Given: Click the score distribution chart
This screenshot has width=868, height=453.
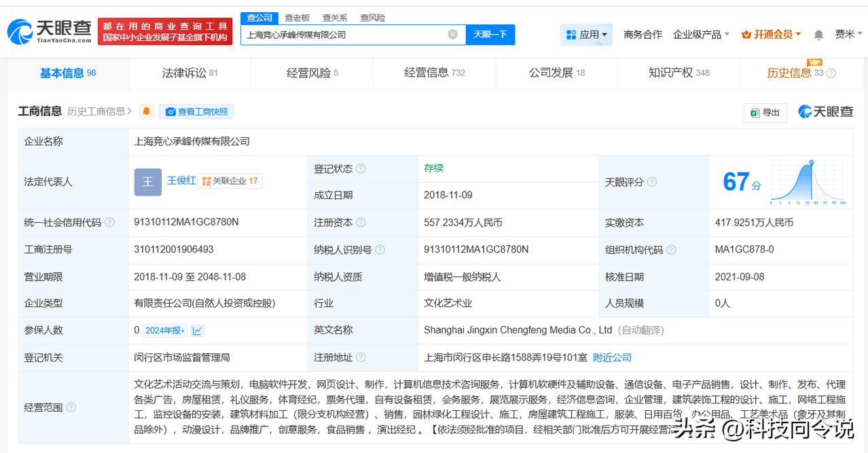Looking at the screenshot, I should pos(808,182).
